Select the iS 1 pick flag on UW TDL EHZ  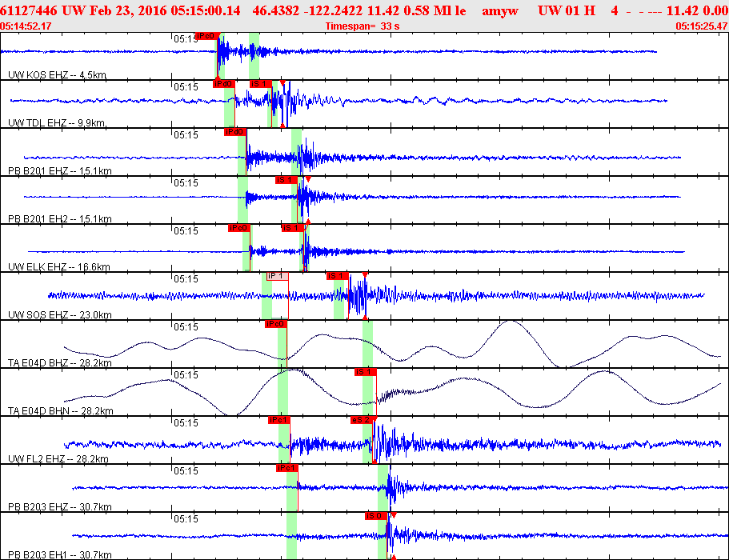260,84
